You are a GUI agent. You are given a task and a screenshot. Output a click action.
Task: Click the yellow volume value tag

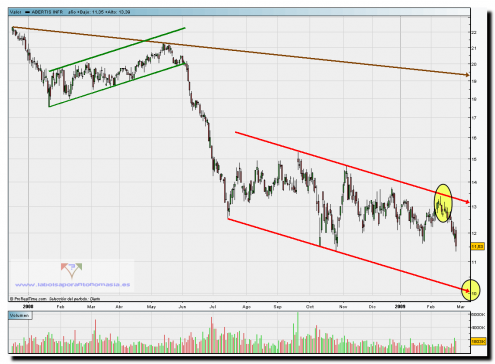tap(478, 341)
